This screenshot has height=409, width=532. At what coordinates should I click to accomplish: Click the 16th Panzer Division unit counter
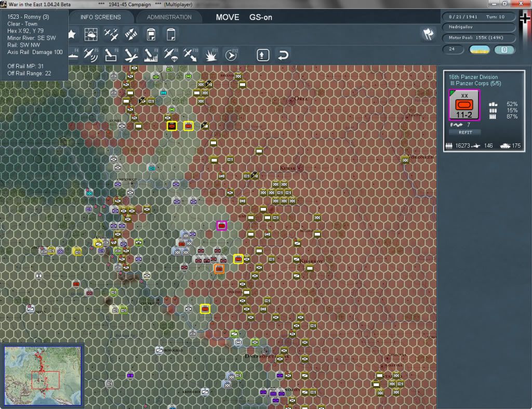pos(464,105)
